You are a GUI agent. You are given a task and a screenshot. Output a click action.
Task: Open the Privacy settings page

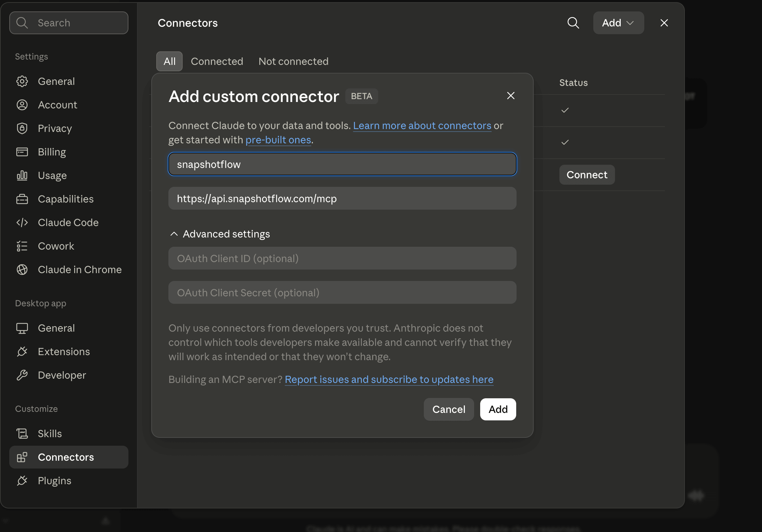coord(69,128)
